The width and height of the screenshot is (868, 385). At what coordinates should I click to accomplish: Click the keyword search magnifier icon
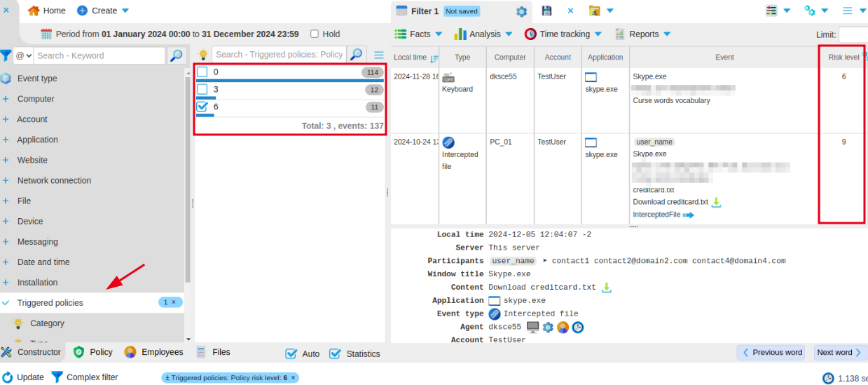176,55
